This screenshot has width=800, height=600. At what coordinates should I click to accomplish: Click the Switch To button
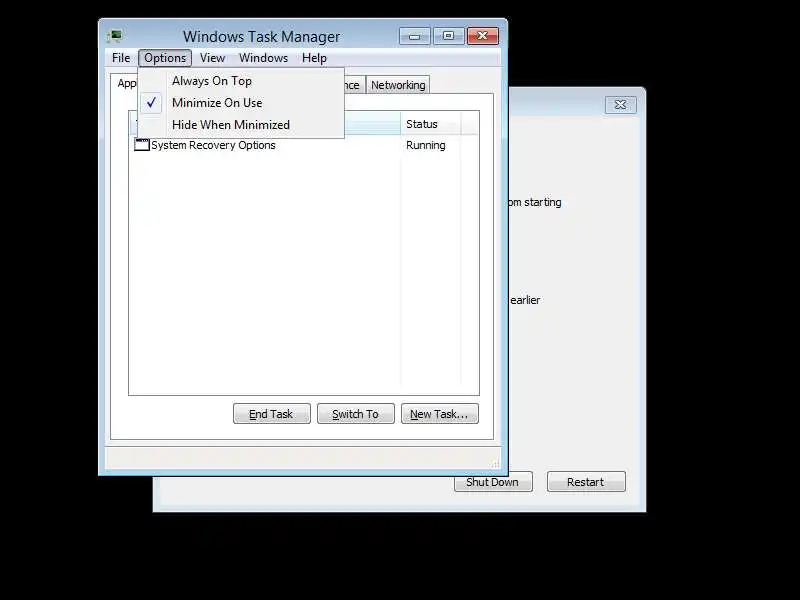pyautogui.click(x=356, y=414)
